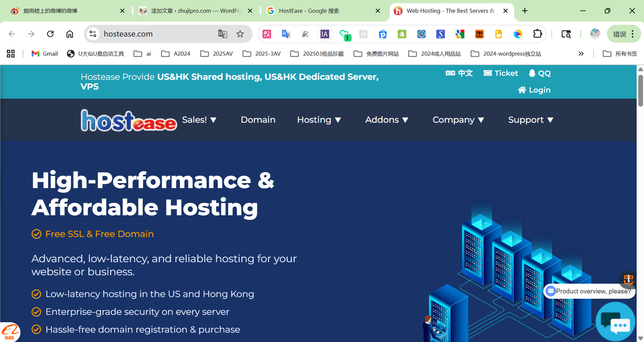Open the extensions puzzle piece icon

click(537, 34)
